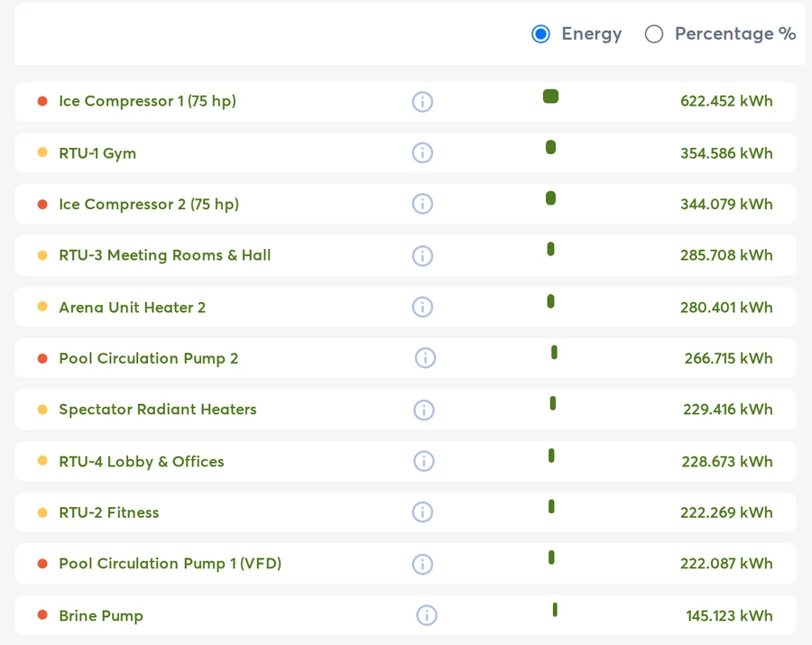Image resolution: width=812 pixels, height=645 pixels.
Task: Select the Ice Compressor 2 (75 hp) name
Action: point(149,204)
